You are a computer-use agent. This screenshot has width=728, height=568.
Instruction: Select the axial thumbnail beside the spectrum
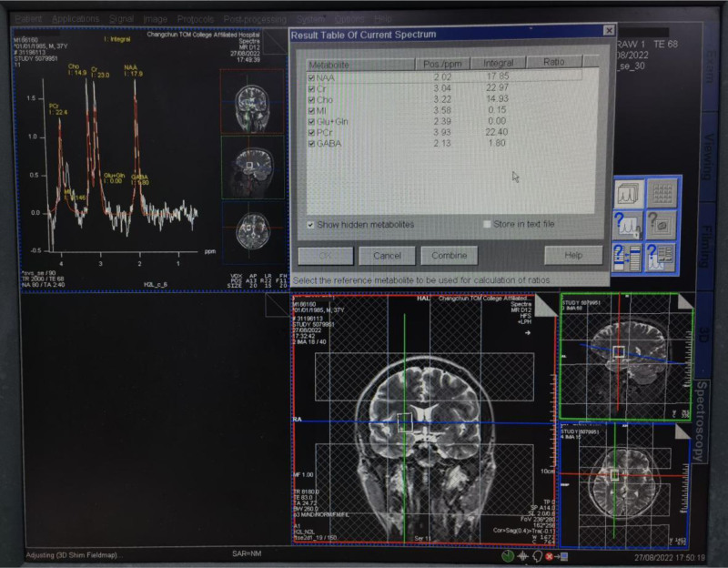[254, 232]
